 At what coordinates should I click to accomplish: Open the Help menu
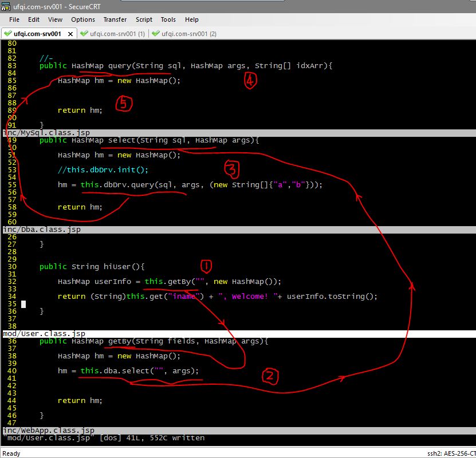tap(192, 19)
